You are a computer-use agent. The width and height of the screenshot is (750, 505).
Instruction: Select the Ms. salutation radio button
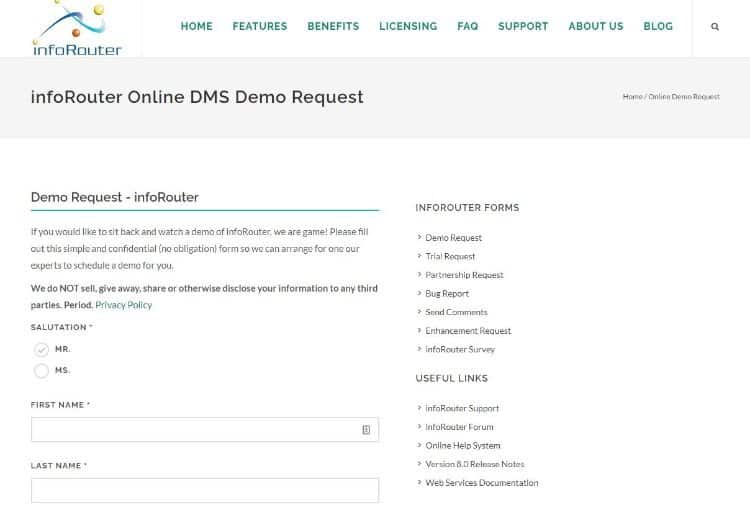pos(41,371)
